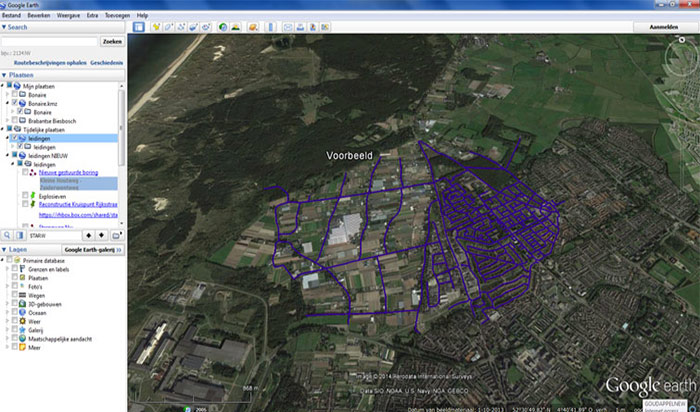
Task: Collapse the Search panel header triangle
Action: tap(4, 27)
